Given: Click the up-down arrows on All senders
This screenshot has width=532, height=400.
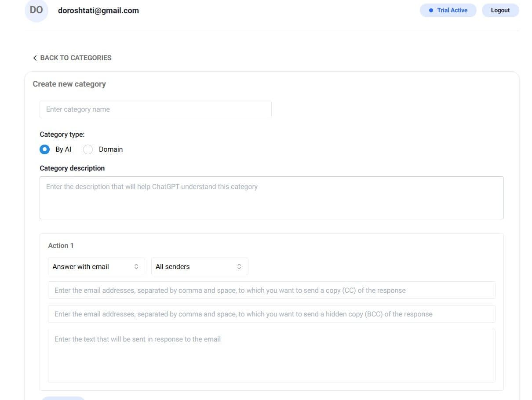Looking at the screenshot, I should click(239, 266).
